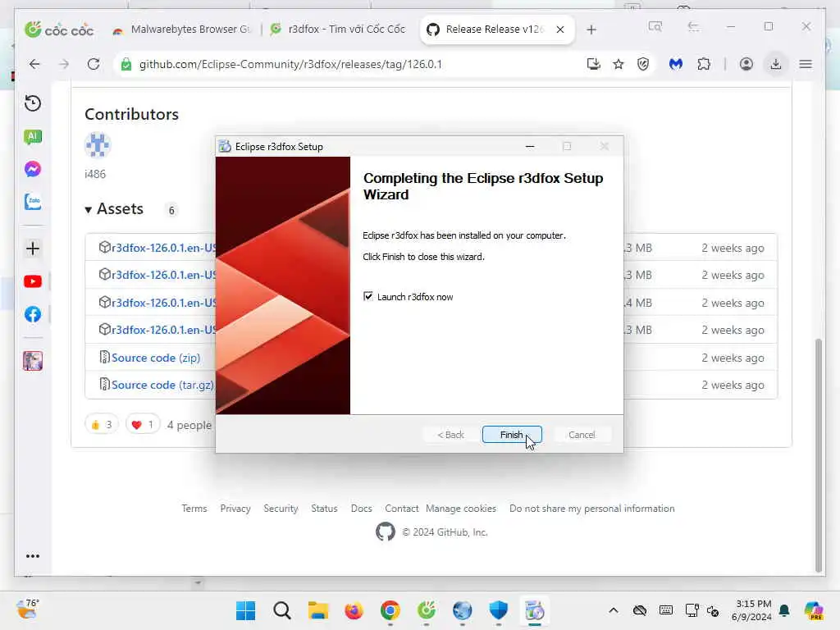Viewport: 840px width, 630px height.
Task: Switch to the Malwarebytes Browser Guard tab
Action: tap(182, 30)
